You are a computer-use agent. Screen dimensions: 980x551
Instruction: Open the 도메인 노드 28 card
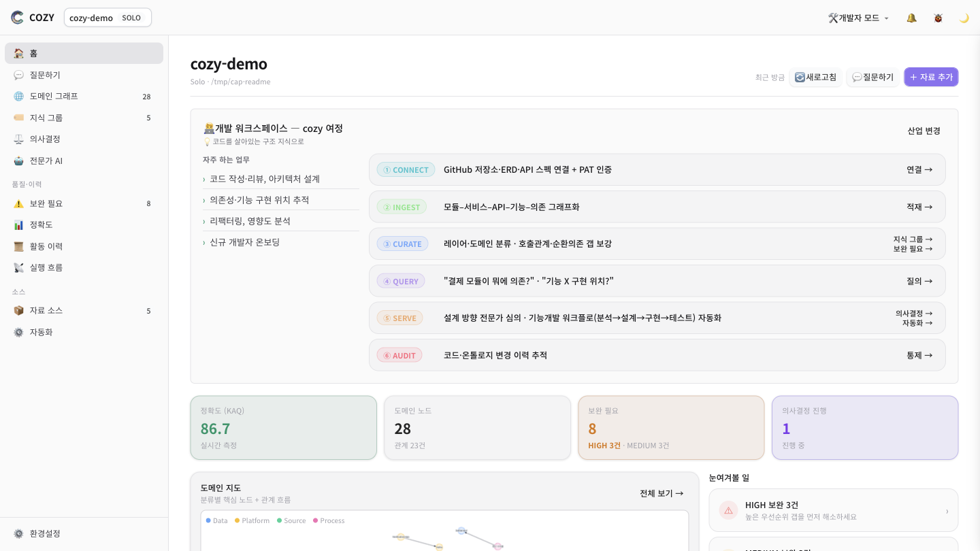click(x=477, y=428)
